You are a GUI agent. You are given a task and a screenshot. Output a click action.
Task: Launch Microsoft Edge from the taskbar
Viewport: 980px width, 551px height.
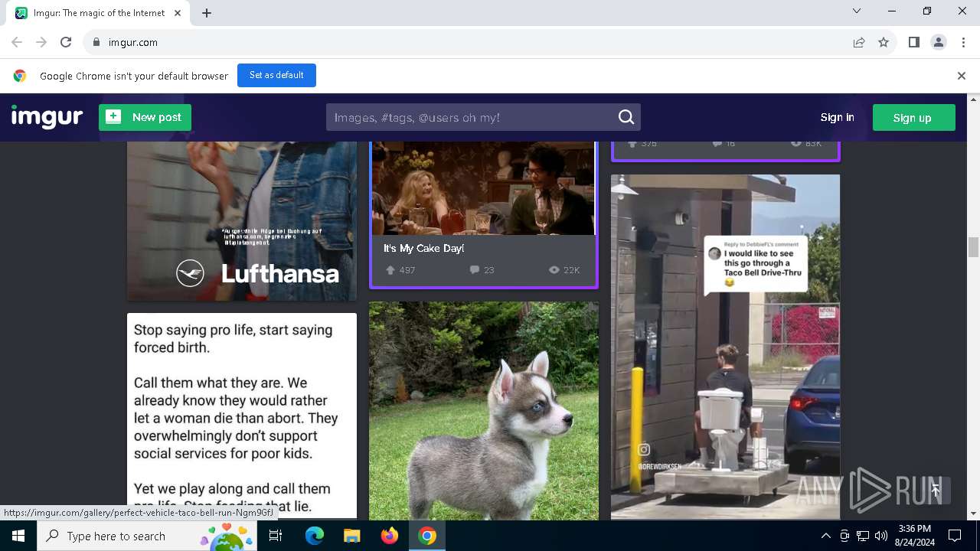pyautogui.click(x=315, y=536)
